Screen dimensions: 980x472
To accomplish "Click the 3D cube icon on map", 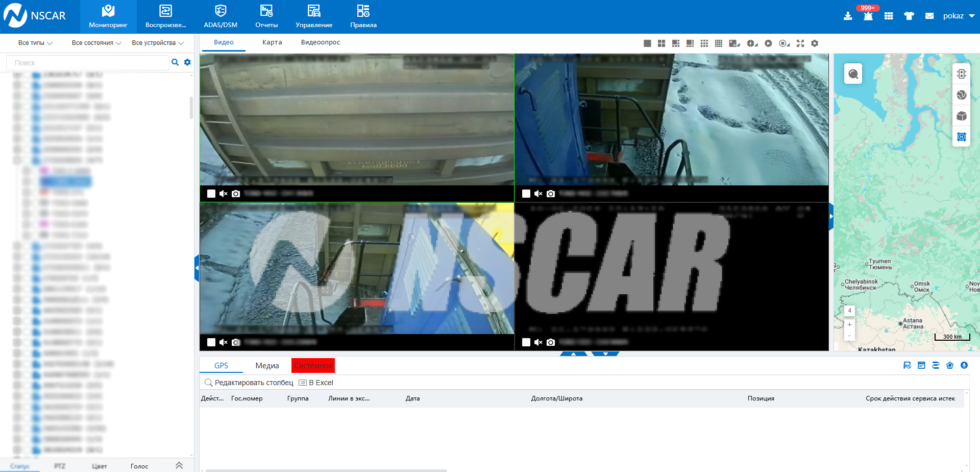I will 962,116.
